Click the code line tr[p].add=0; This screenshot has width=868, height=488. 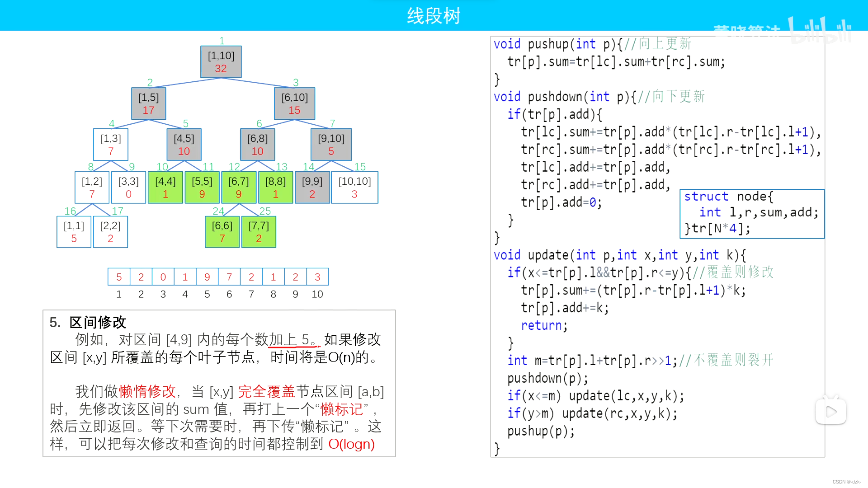coord(561,202)
